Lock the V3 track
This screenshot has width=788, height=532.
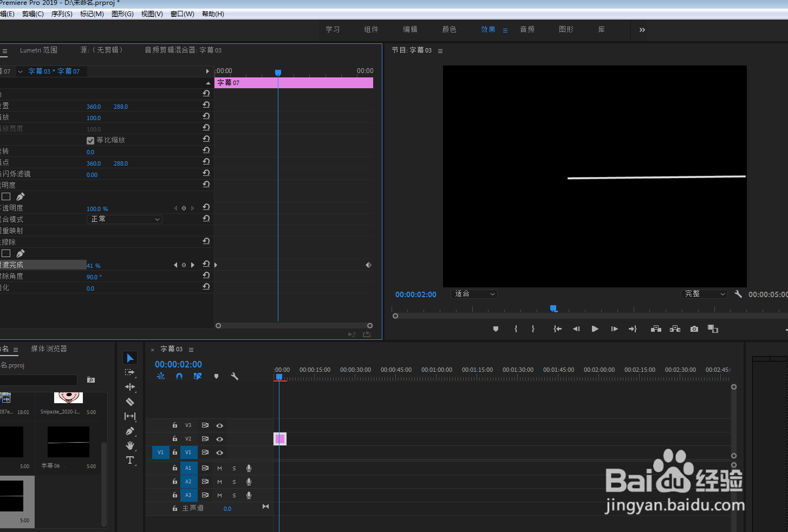[175, 426]
